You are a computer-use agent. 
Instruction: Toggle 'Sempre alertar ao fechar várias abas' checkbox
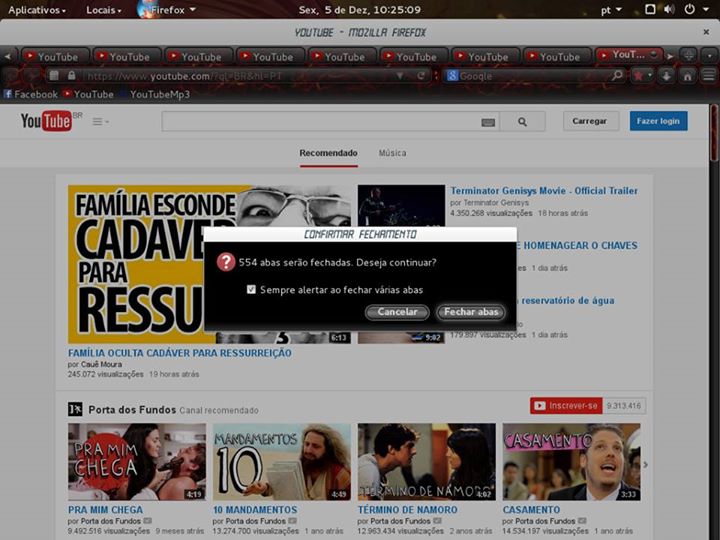coord(251,289)
